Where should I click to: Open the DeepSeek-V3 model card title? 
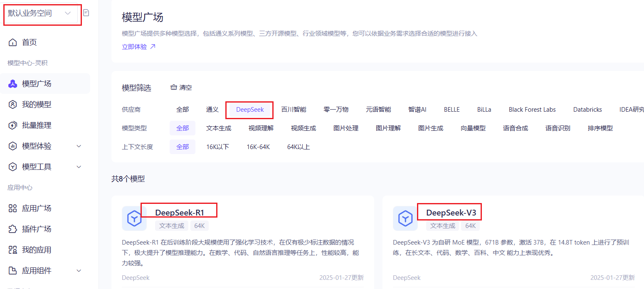coord(451,213)
